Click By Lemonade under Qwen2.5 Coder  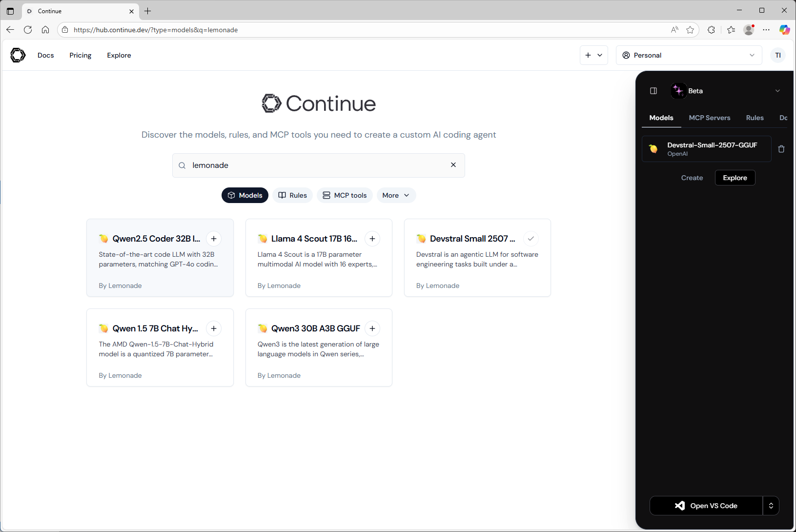(x=120, y=286)
